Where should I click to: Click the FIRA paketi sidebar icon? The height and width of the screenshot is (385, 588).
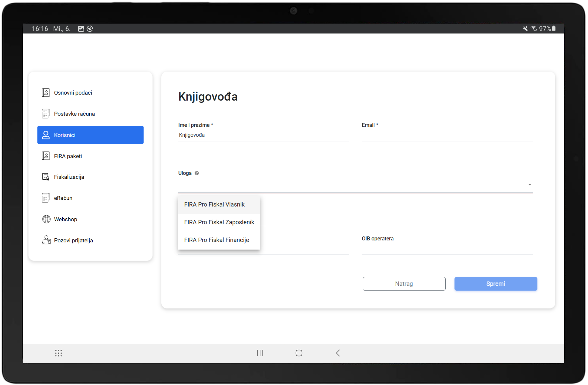click(x=46, y=156)
